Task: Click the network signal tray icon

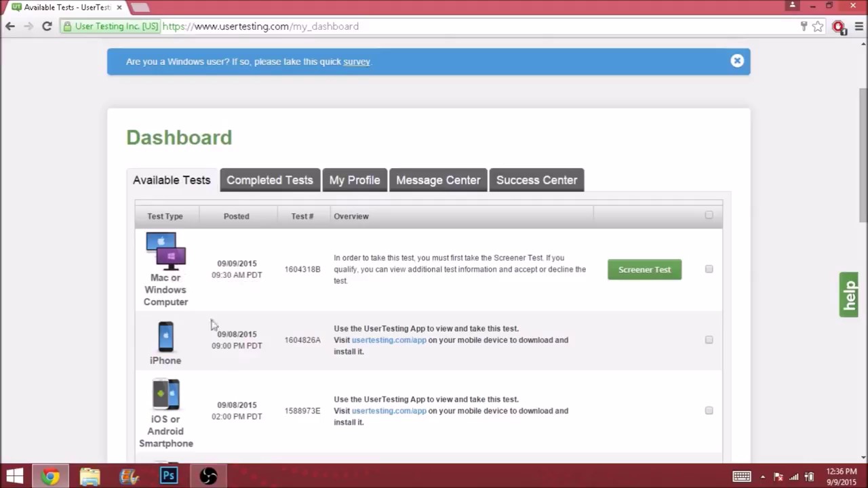Action: (794, 476)
